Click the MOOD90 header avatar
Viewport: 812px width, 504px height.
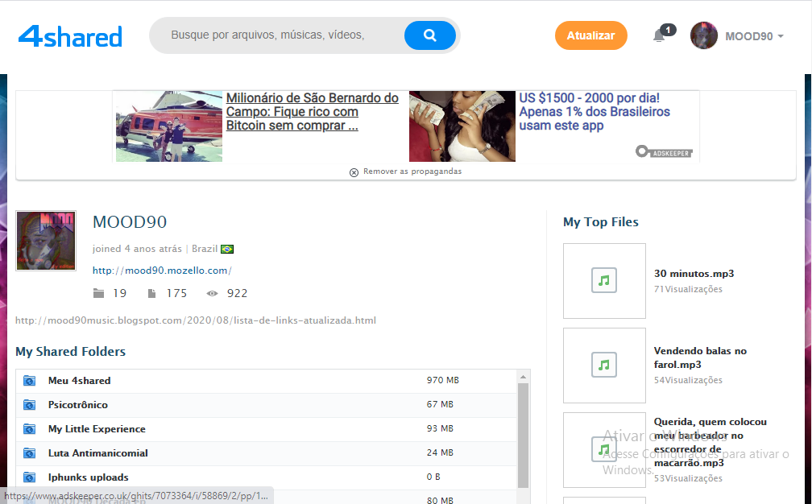704,35
